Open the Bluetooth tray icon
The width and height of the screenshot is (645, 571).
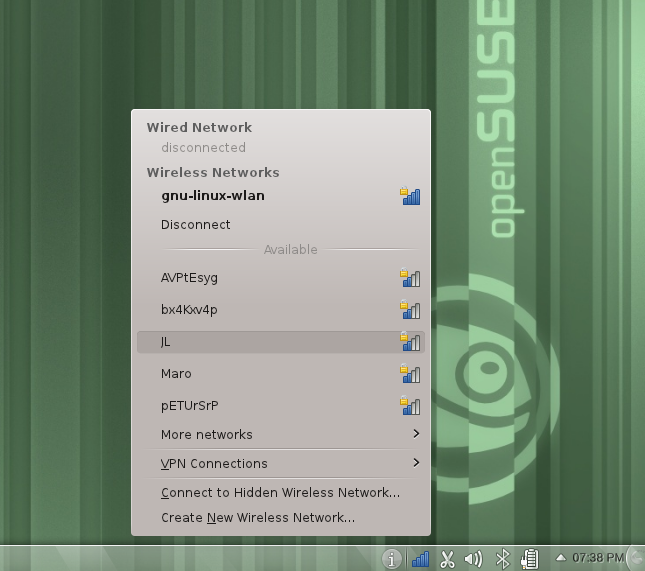[502, 559]
